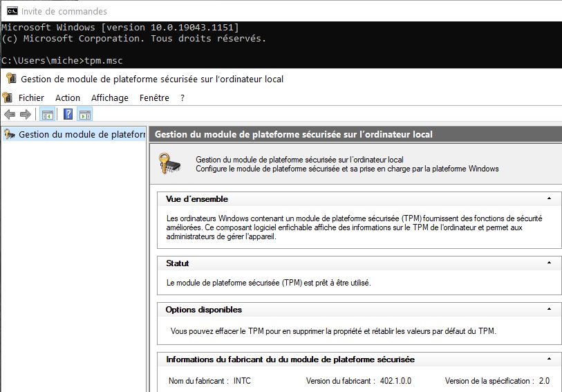Click the 'est prêt à être utilisé' status text
The height and width of the screenshot is (392, 562).
(268, 283)
